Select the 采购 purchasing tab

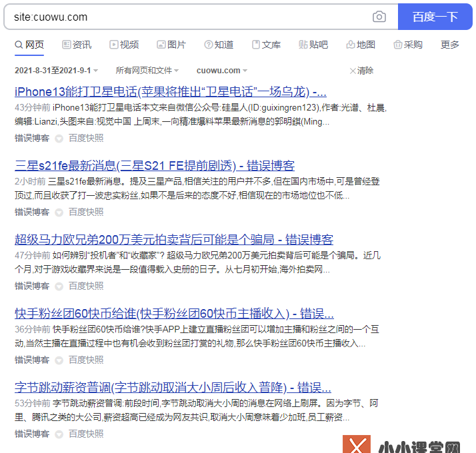point(408,45)
